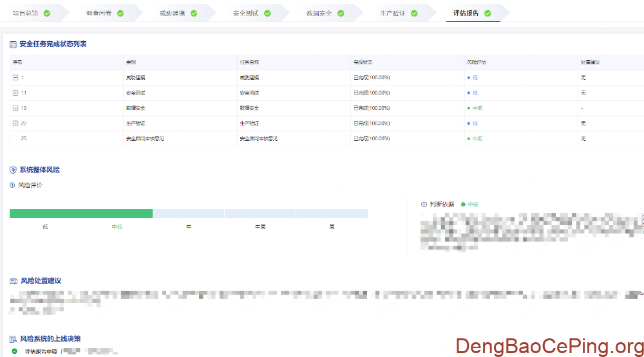Click the 判断依据 label

pos(442,205)
